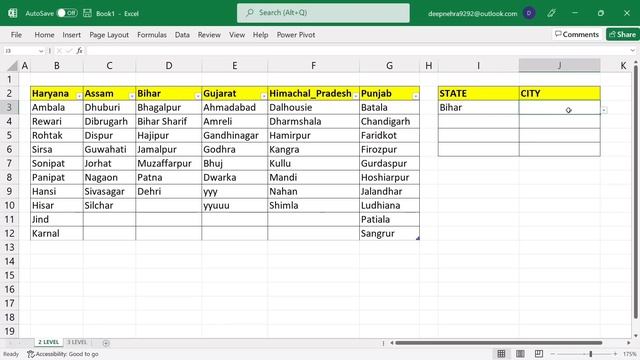The width and height of the screenshot is (640, 360).
Task: Click the formula bar Enter checkmark icon
Action: pos(69,51)
